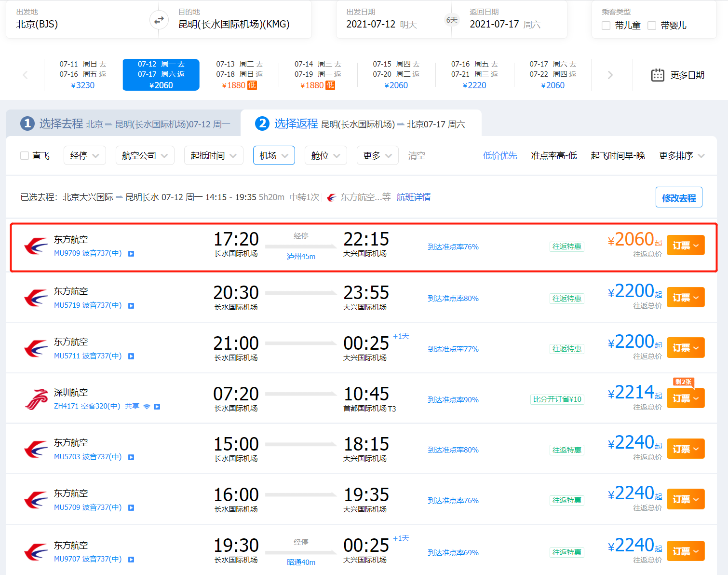The image size is (728, 575).
Task: Open the 更多日期 calendar icon
Action: coord(658,75)
